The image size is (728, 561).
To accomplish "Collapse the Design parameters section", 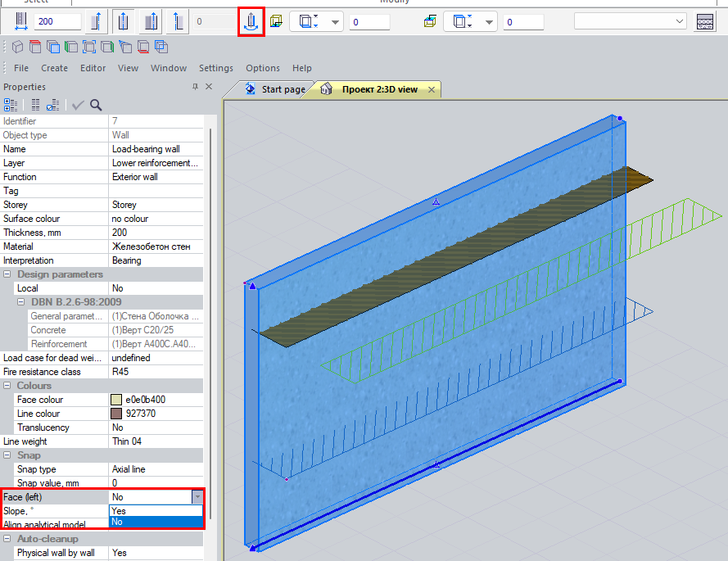I will (8, 274).
